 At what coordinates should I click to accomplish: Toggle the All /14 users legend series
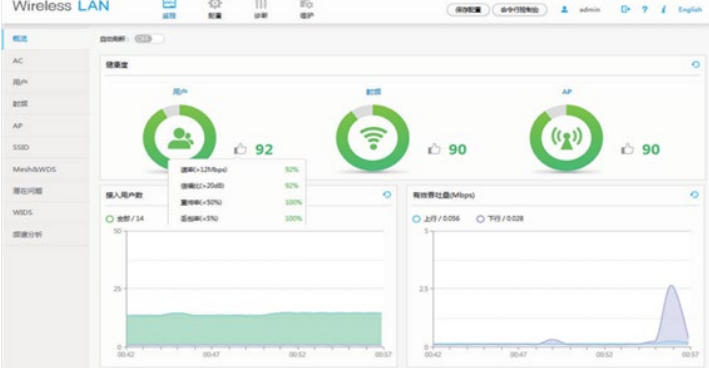pos(125,218)
